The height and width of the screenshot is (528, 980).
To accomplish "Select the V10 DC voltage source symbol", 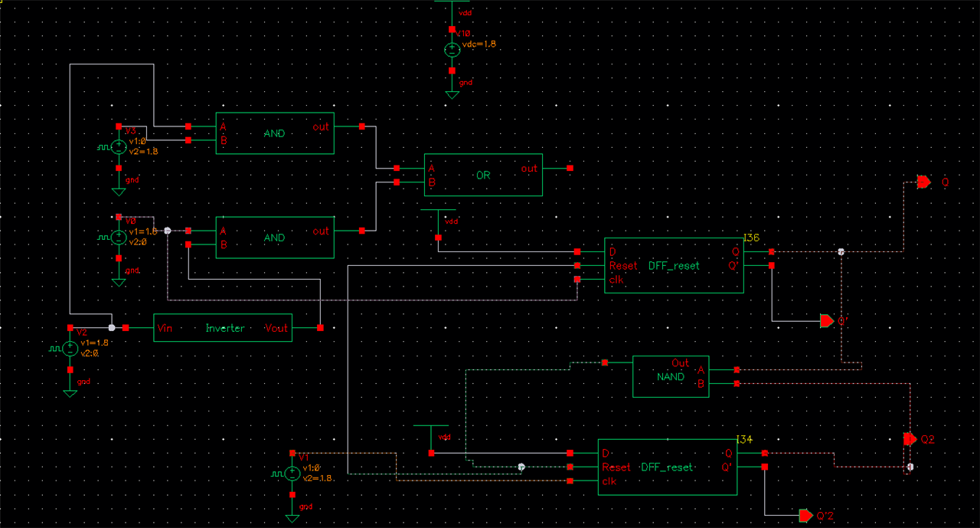I will (452, 49).
